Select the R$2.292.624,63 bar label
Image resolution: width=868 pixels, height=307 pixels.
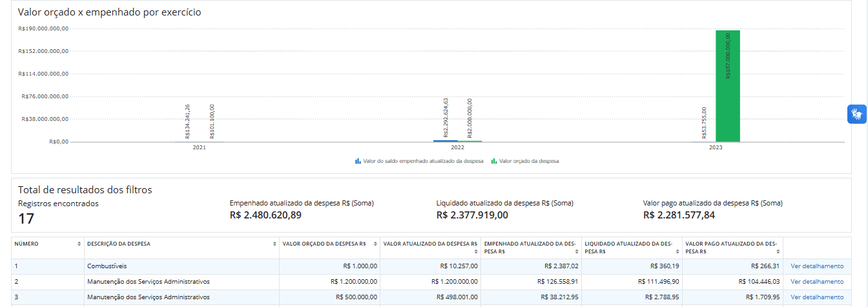tap(446, 118)
